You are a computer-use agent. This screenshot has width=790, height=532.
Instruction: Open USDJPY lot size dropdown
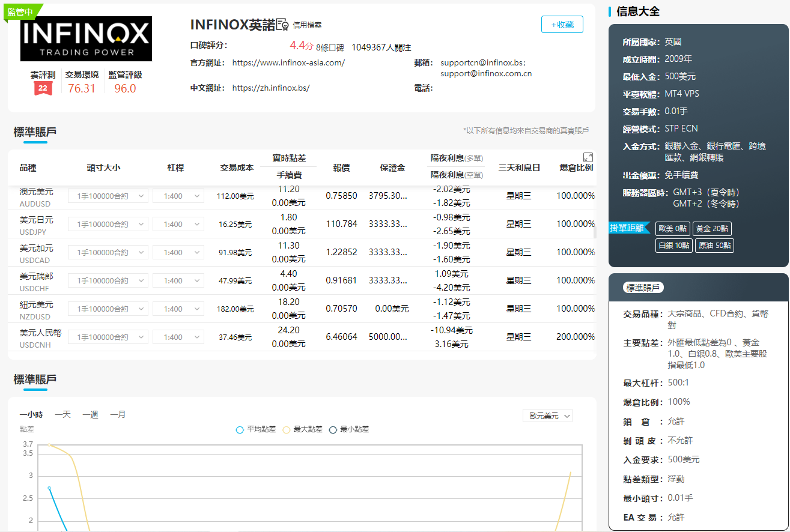(108, 224)
